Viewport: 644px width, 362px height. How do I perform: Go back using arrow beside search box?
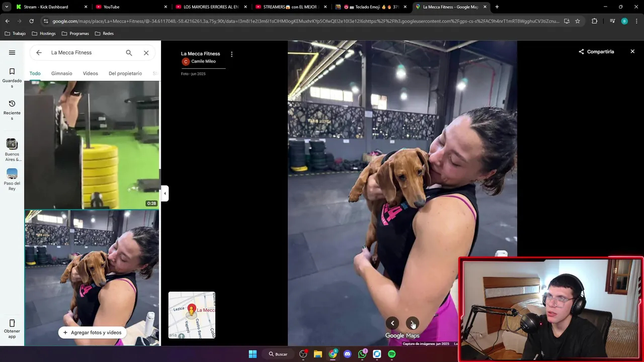[39, 52]
